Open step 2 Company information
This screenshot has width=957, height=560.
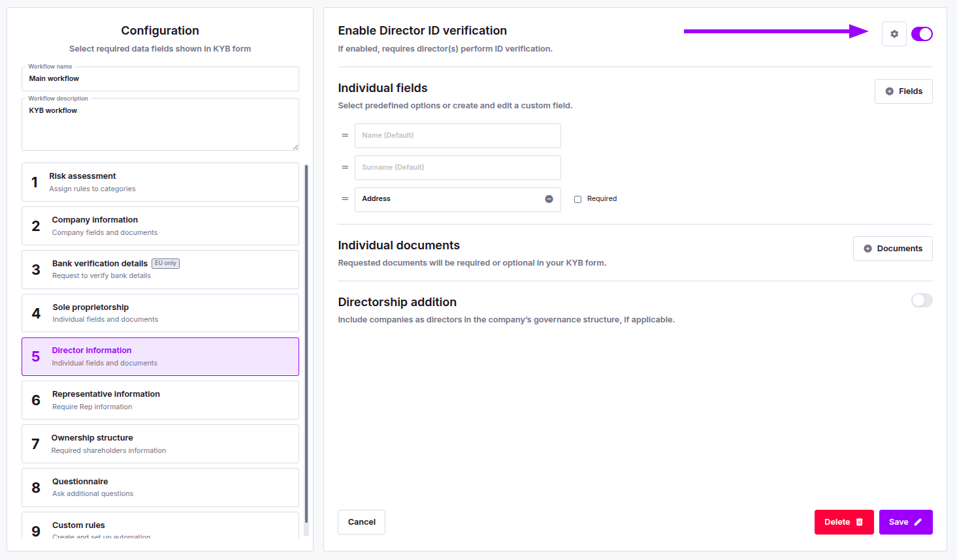coord(160,226)
